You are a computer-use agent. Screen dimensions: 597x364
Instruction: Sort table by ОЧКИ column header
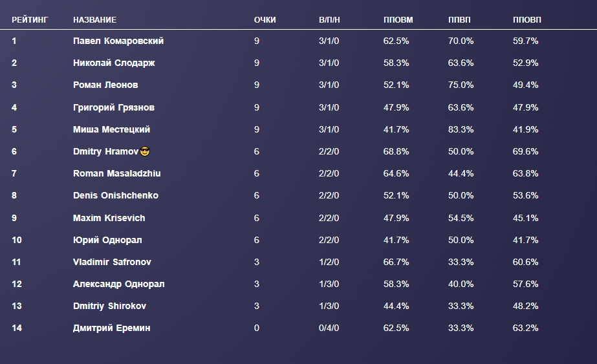point(265,20)
